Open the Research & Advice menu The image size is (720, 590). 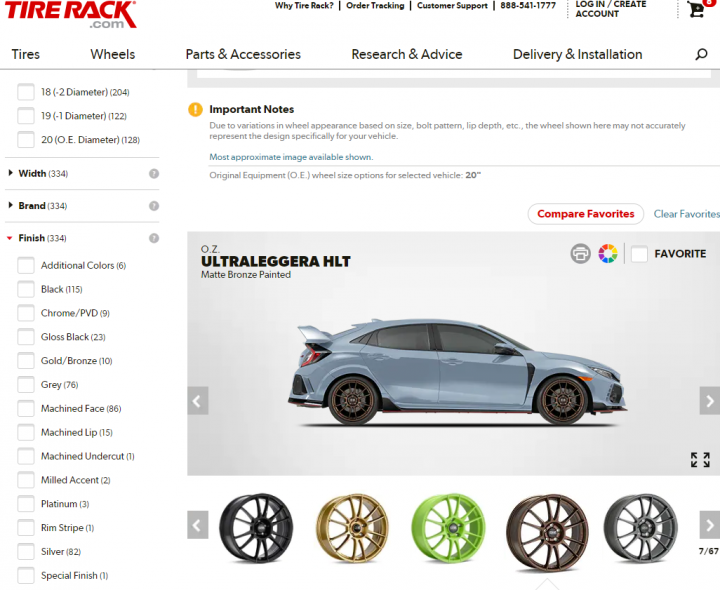pyautogui.click(x=407, y=54)
